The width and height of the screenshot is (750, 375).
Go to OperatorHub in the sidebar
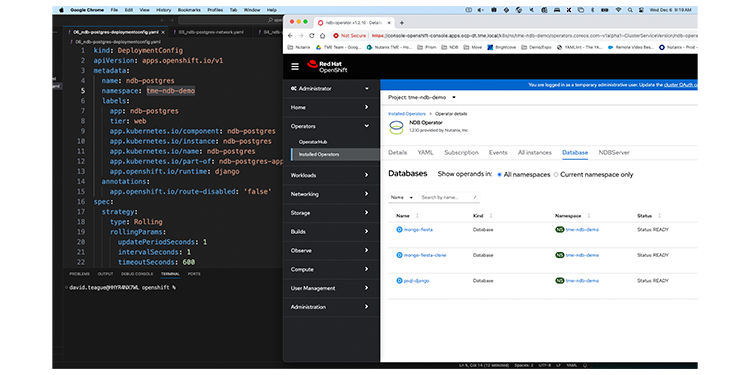click(313, 142)
